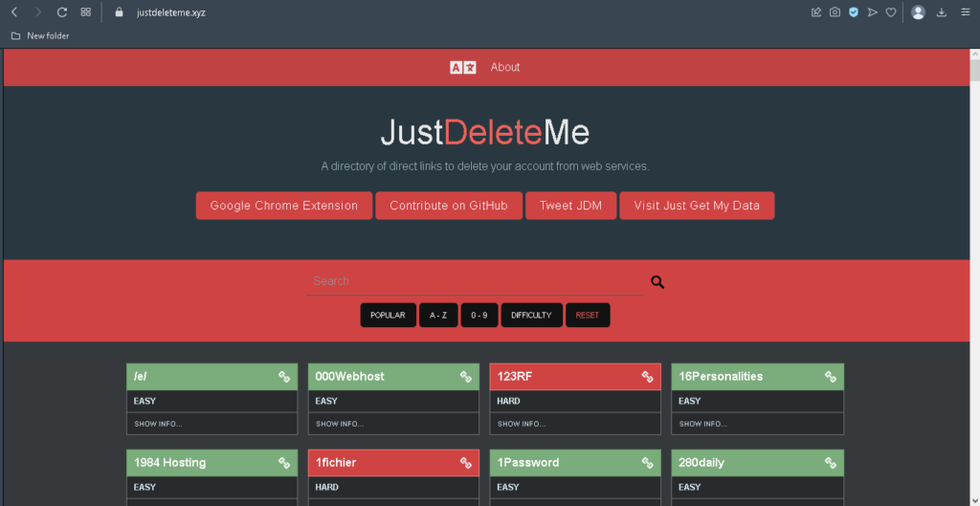Open the 1984 Hosting service link
The image size is (980, 506).
click(170, 463)
